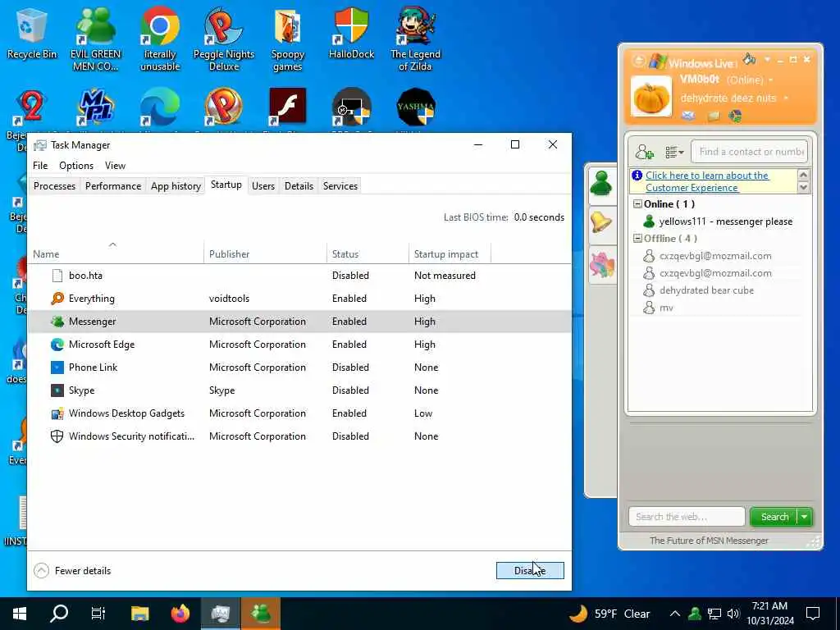Click the pumpkin display picture in Messenger

[x=651, y=97]
